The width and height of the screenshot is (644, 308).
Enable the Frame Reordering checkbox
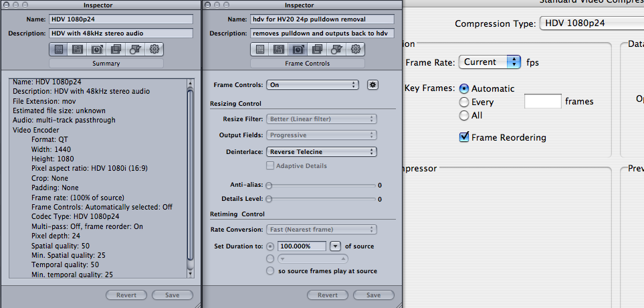point(464,137)
